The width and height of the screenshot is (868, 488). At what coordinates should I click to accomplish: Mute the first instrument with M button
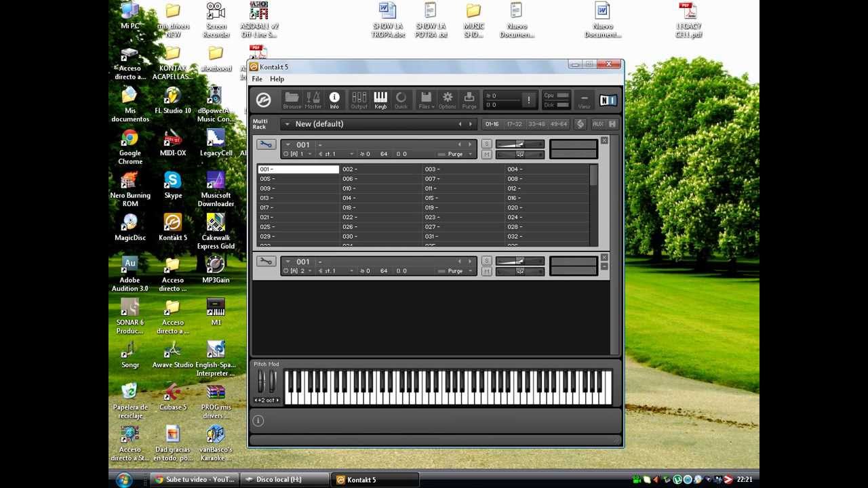(x=486, y=155)
